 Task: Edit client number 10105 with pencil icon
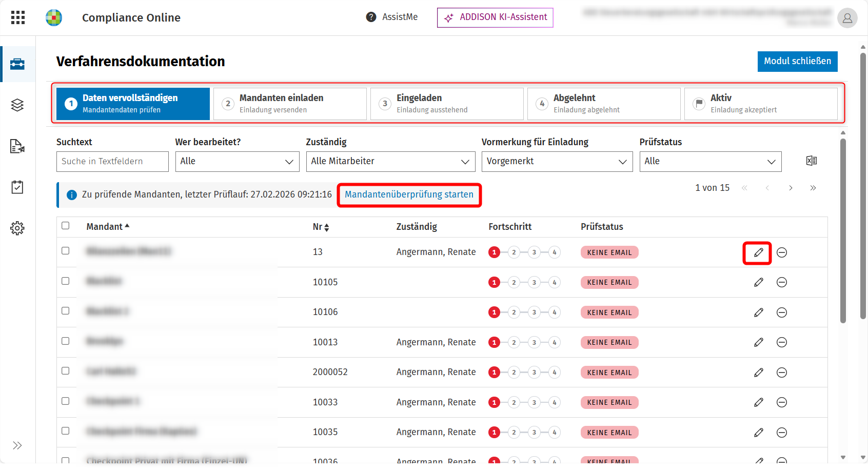click(759, 282)
